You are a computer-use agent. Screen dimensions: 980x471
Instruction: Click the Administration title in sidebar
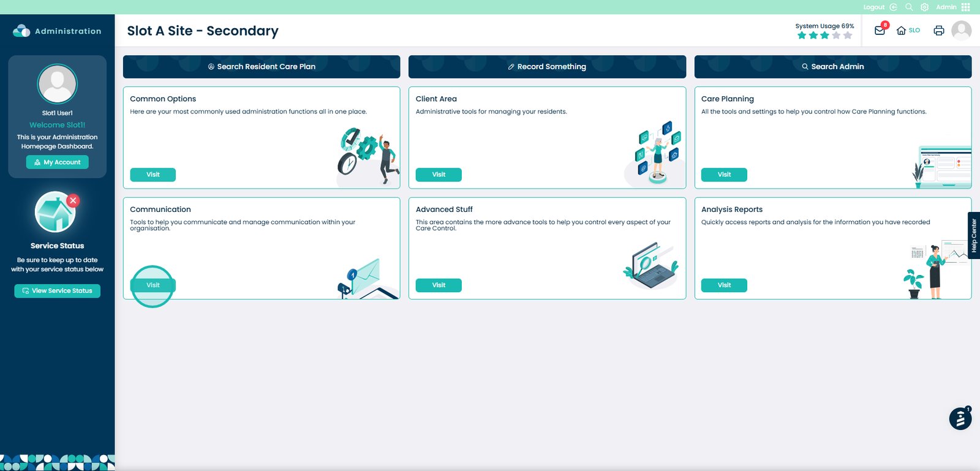(68, 31)
